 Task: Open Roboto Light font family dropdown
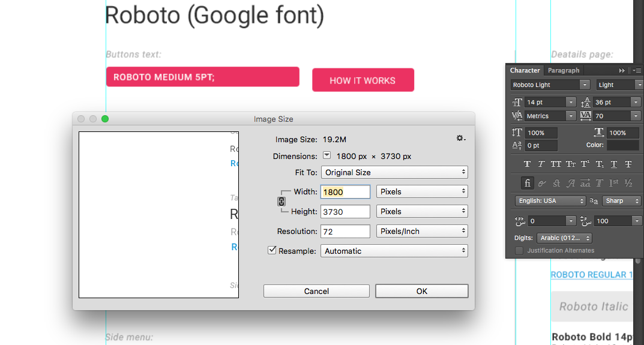point(585,85)
